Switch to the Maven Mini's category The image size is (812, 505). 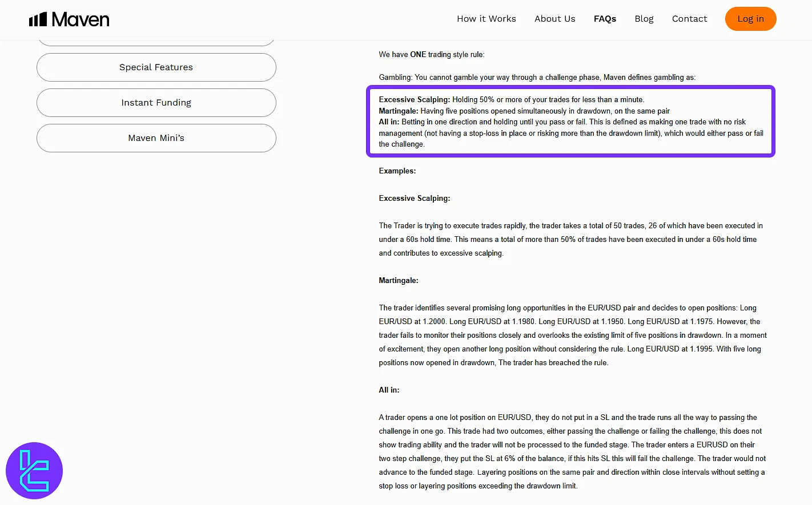click(x=156, y=138)
